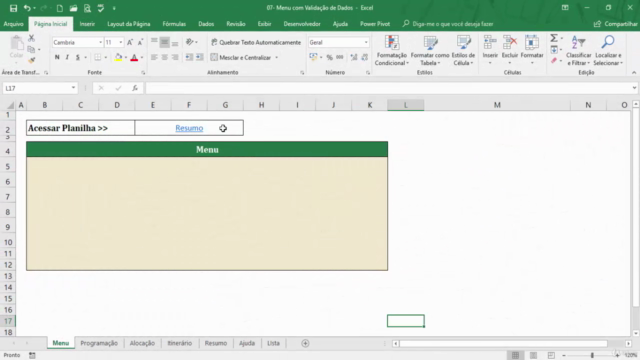
Task: Switch to Inserir ribbon tab
Action: [87, 24]
